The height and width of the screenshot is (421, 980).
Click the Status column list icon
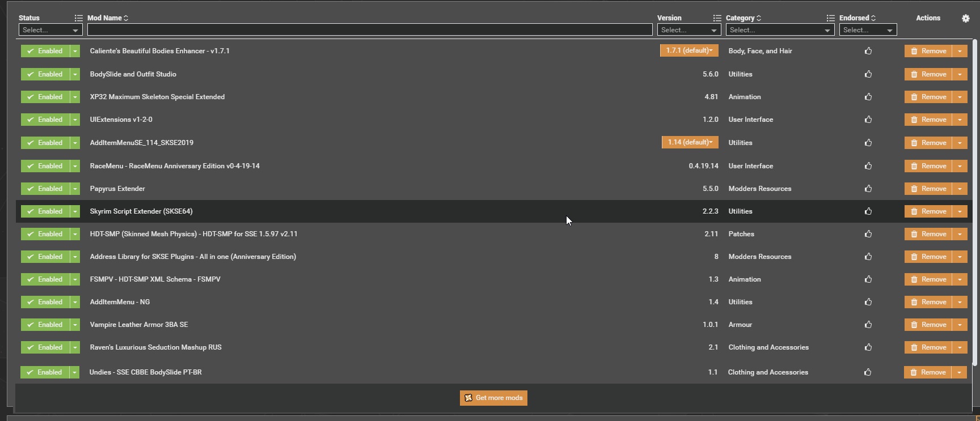78,18
